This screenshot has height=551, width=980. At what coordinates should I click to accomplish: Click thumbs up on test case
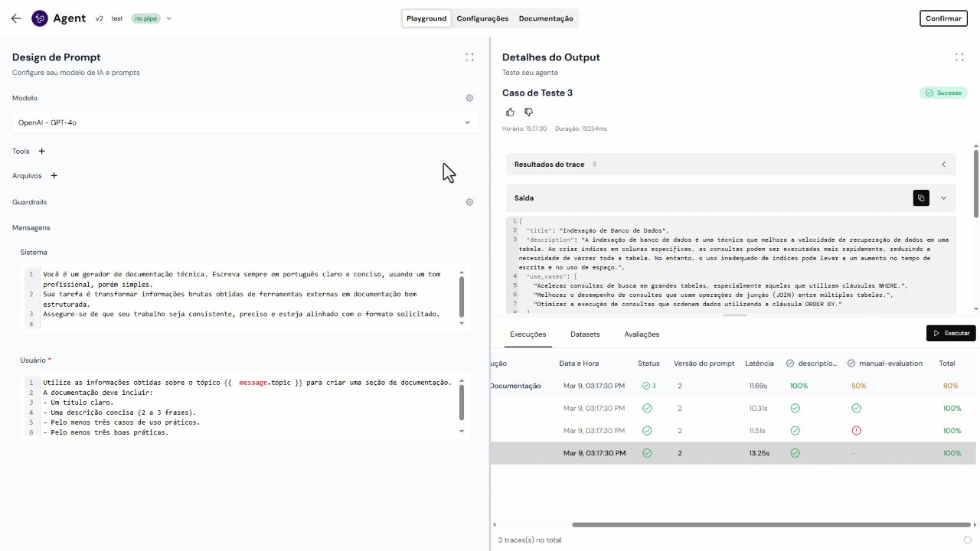pyautogui.click(x=511, y=112)
